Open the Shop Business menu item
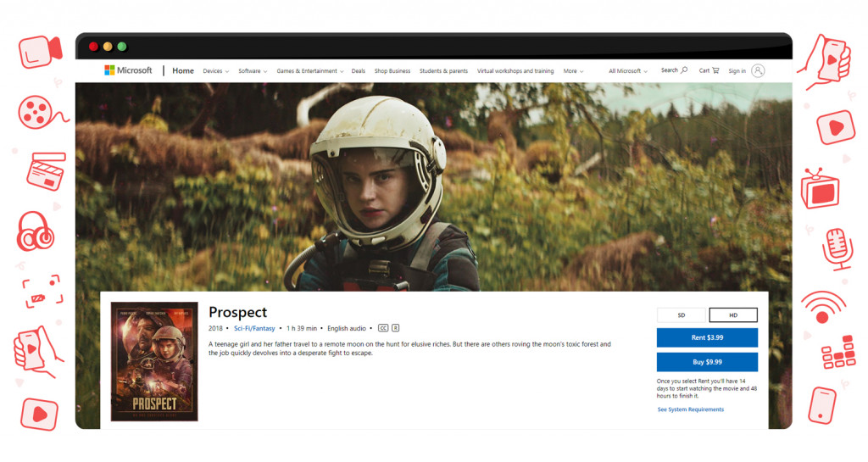The height and width of the screenshot is (462, 868). [x=392, y=71]
